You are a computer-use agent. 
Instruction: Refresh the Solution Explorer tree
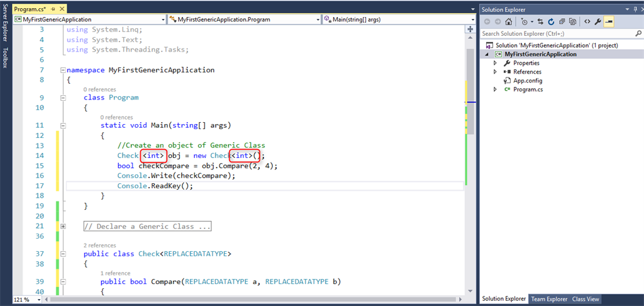551,22
